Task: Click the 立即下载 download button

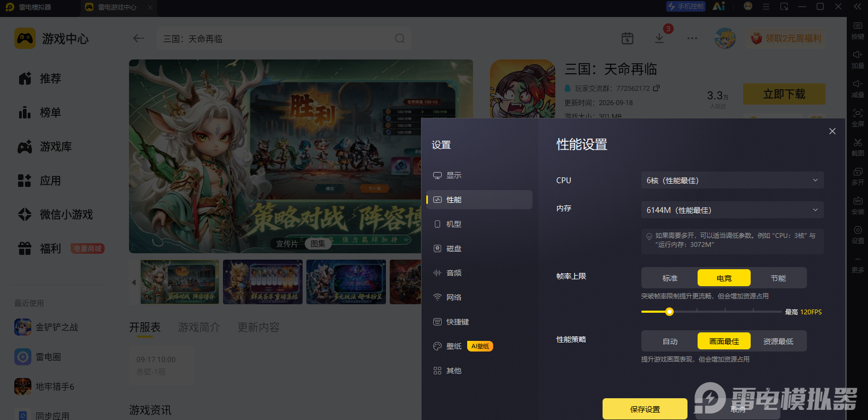Action: tap(784, 94)
